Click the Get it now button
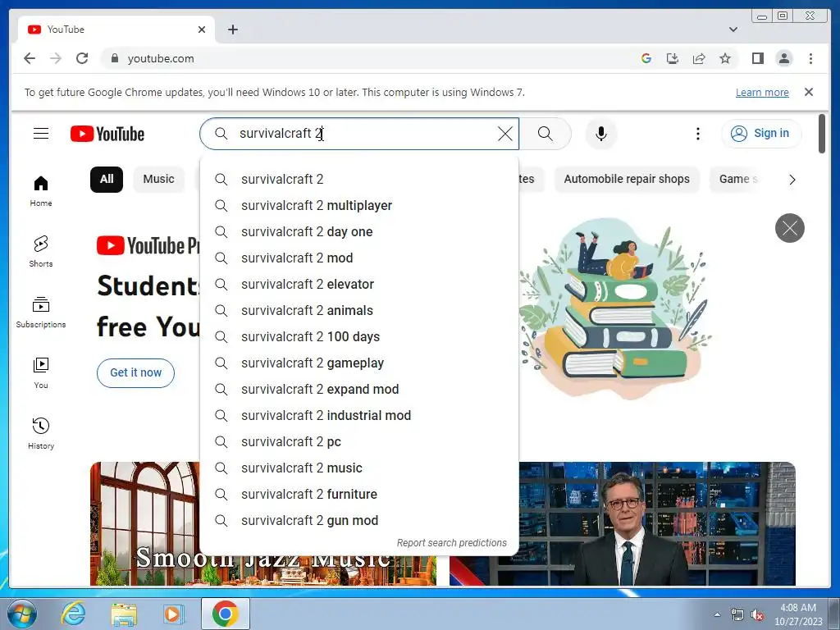The width and height of the screenshot is (840, 630). 135,373
